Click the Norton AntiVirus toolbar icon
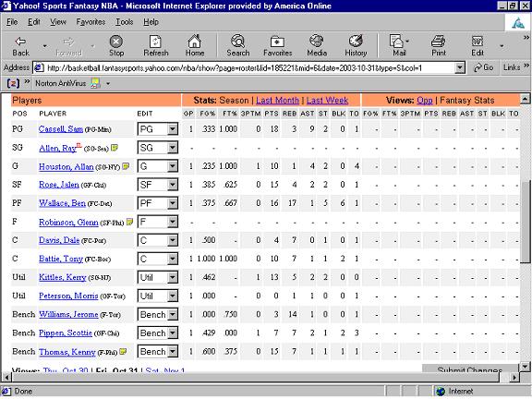The image size is (532, 399). [x=96, y=83]
